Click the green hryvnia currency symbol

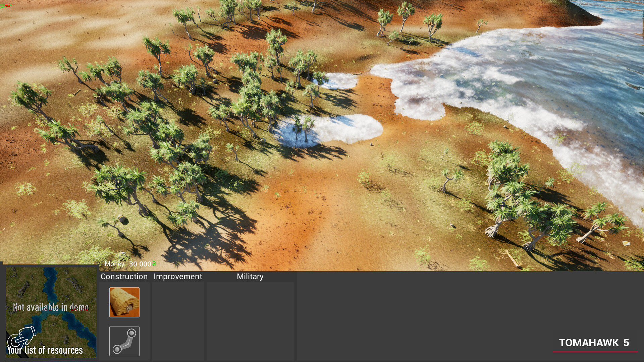point(154,264)
